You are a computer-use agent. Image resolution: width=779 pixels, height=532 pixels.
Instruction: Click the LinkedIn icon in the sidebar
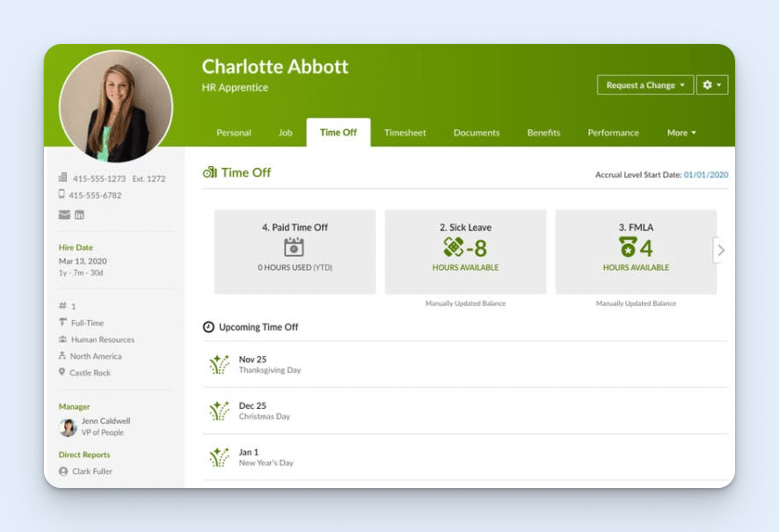point(78,214)
